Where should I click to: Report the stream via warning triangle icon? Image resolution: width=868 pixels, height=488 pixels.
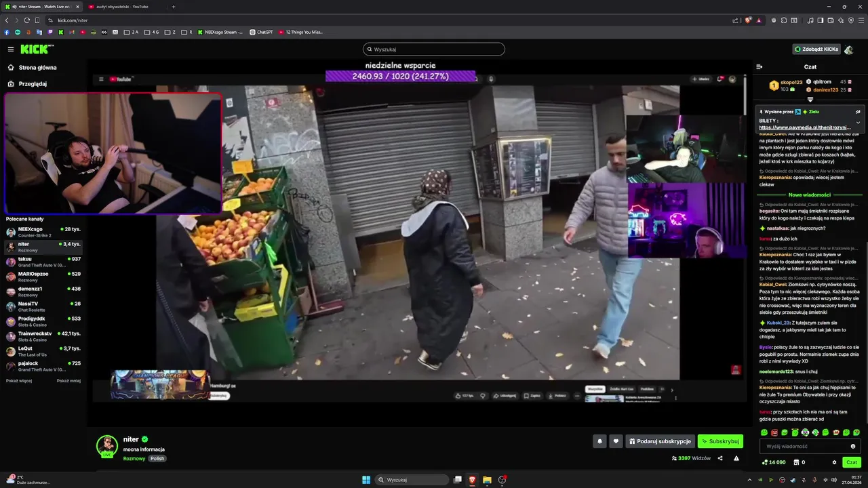[736, 458]
